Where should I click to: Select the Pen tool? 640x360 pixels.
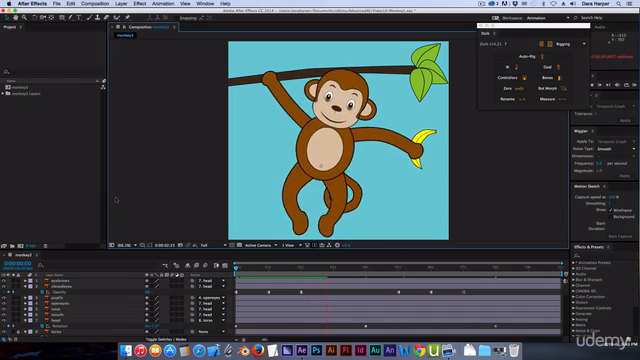70,18
